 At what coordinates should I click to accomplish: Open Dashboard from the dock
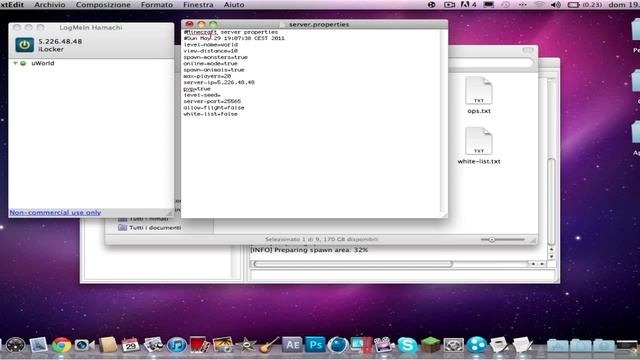pyautogui.click(x=16, y=345)
